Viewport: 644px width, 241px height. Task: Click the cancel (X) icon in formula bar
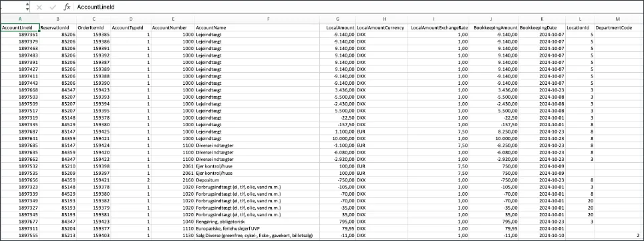pos(39,7)
